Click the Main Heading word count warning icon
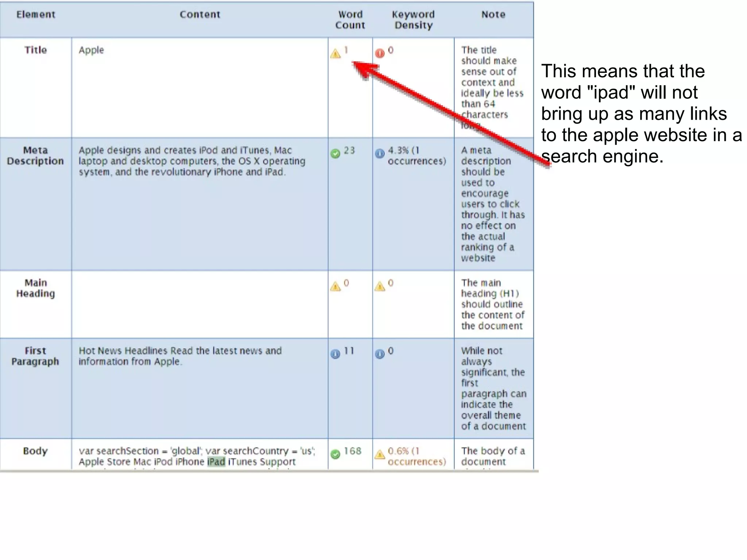 click(335, 287)
